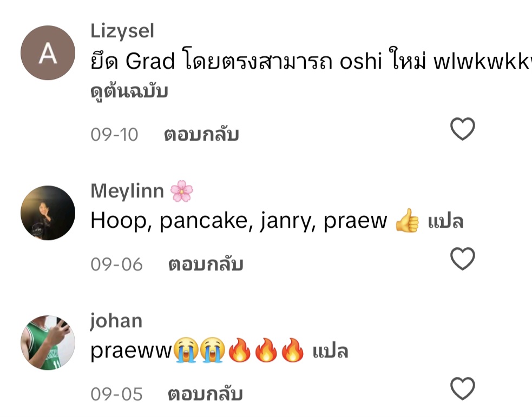Go to the johan username profile
This screenshot has height=417, width=532.
click(116, 321)
